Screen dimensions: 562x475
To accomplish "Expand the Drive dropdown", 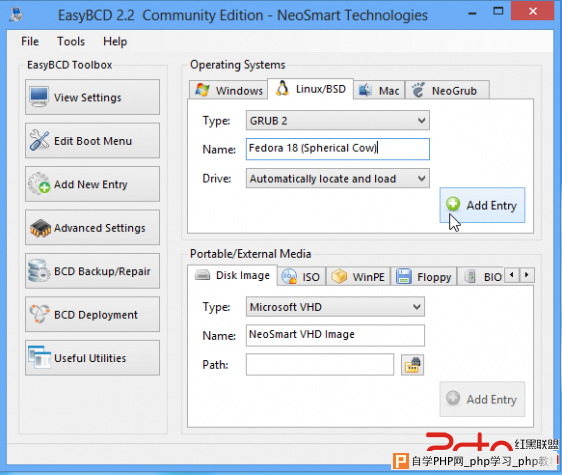I will coord(338,178).
